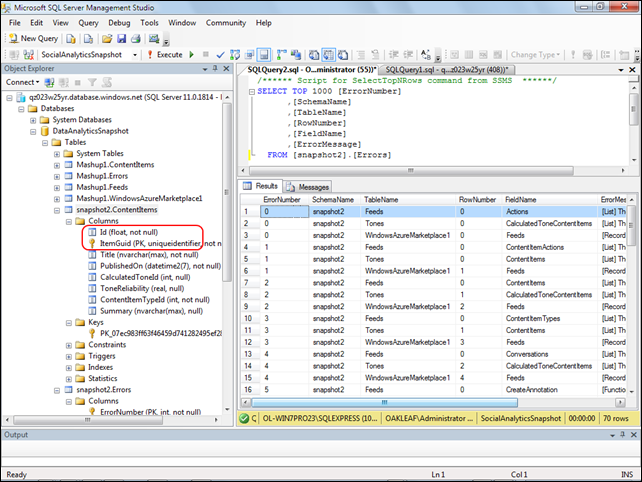Click the Execute query button
Image resolution: width=642 pixels, height=482 pixels.
coord(165,55)
